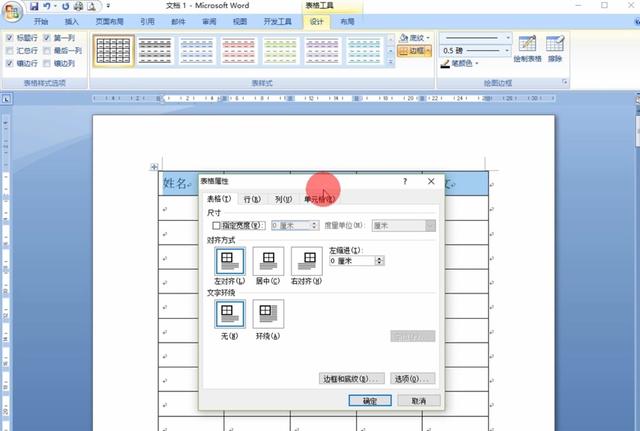Screen dimensions: 640x431
Task: Switch to the 审阅 ribbon tab
Action: point(209,22)
